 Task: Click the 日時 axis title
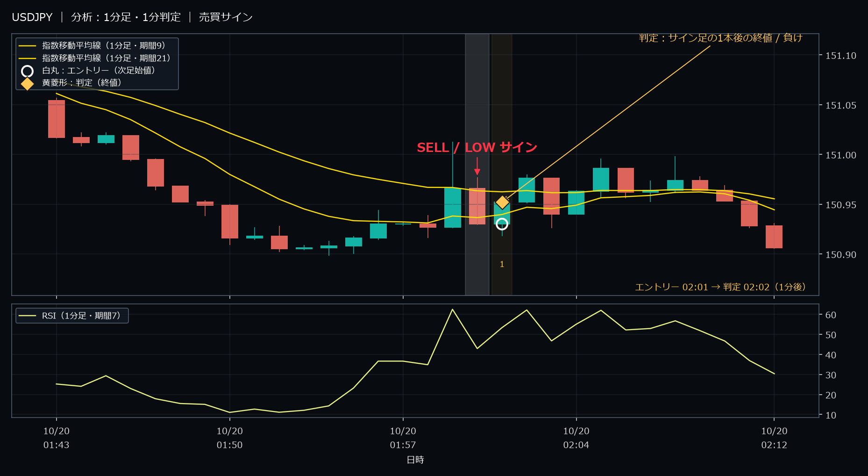point(415,460)
